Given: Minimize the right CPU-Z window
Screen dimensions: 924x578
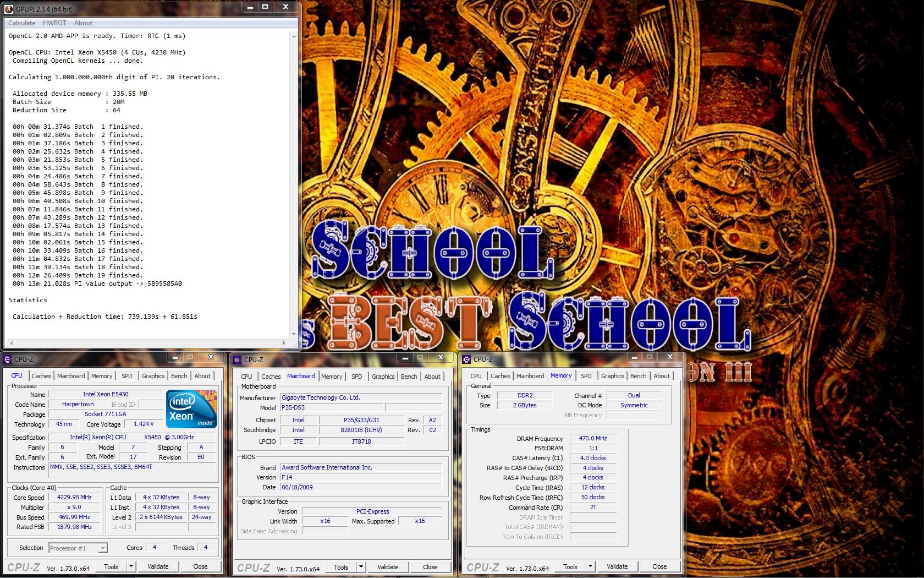Looking at the screenshot, I should [x=634, y=357].
